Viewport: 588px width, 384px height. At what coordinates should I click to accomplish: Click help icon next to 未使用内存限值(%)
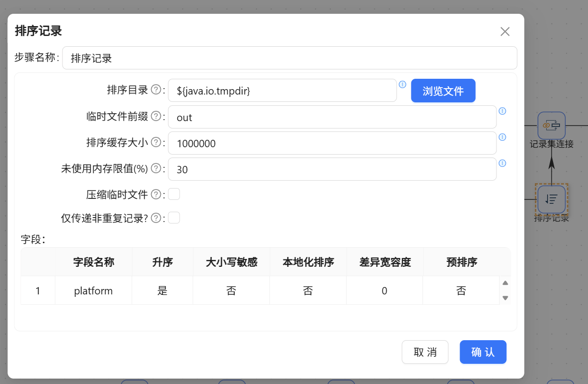[156, 168]
